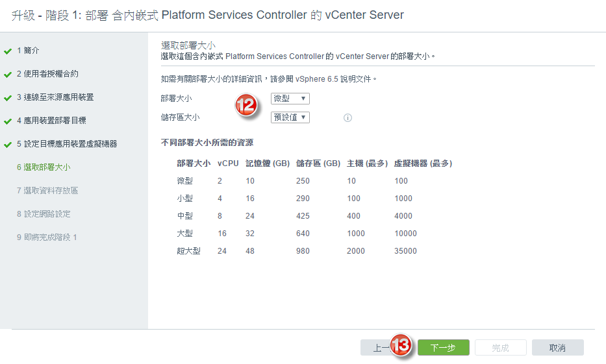Click storage value 980 for 超大型
Image resolution: width=606 pixels, height=364 pixels.
click(303, 251)
